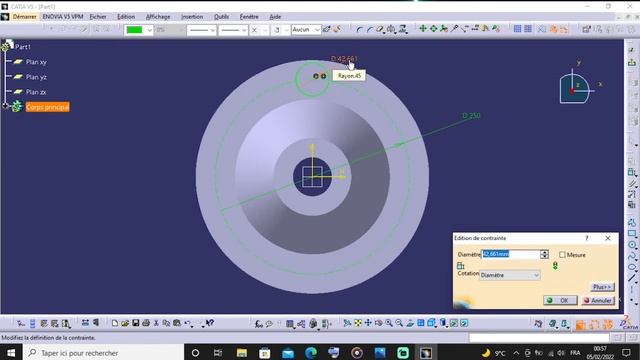Click the Plus>> button
This screenshot has height=360, width=640.
click(x=602, y=287)
